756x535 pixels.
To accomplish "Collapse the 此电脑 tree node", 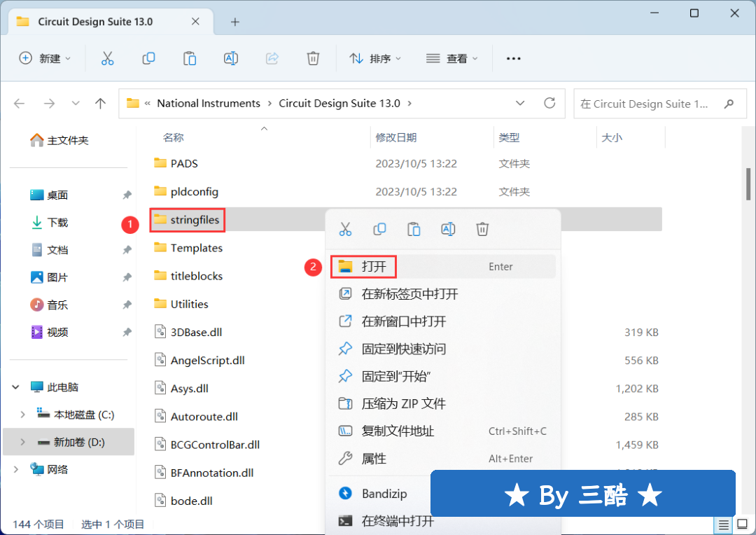I will coord(15,387).
